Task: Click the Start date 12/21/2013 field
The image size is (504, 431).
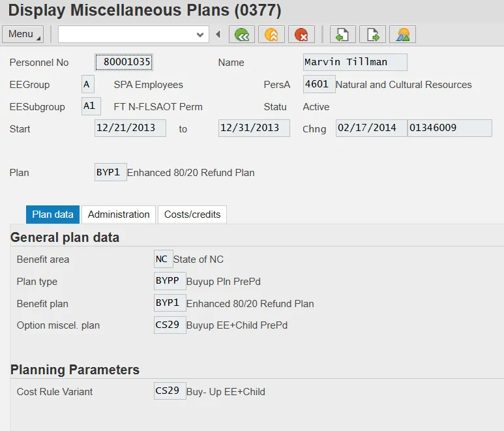Action: point(130,128)
